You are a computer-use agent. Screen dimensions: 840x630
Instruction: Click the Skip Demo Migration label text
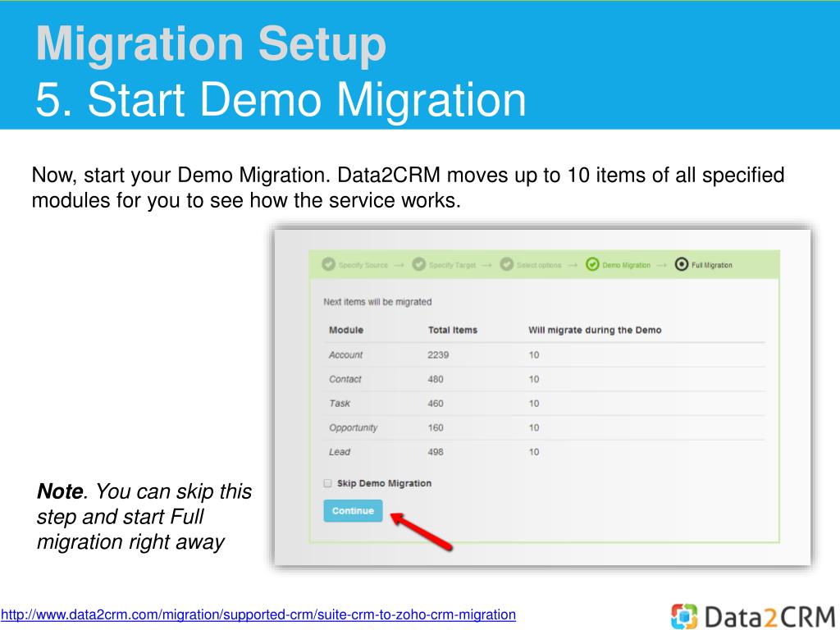[x=384, y=483]
